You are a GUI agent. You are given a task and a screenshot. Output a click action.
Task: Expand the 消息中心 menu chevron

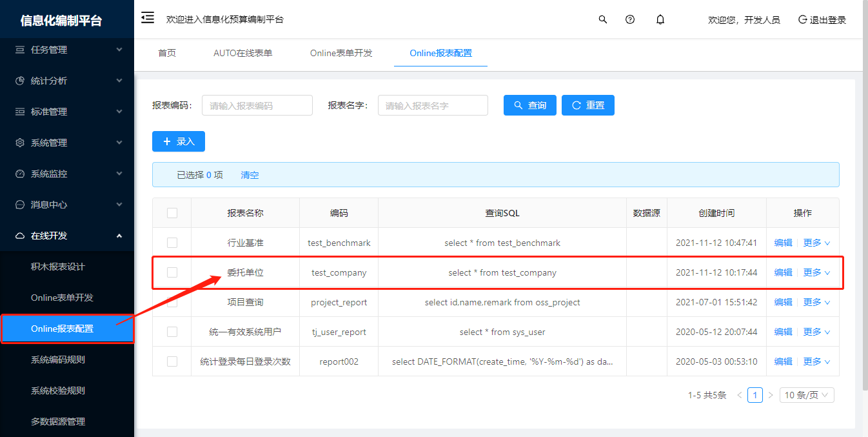119,205
